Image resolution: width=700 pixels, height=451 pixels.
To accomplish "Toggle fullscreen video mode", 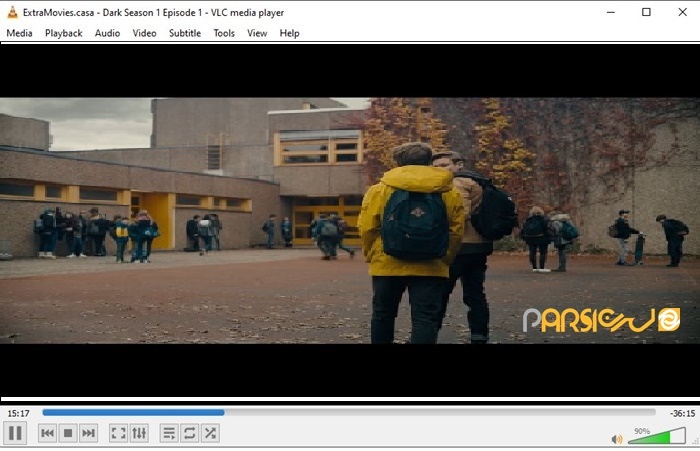I will [x=118, y=433].
